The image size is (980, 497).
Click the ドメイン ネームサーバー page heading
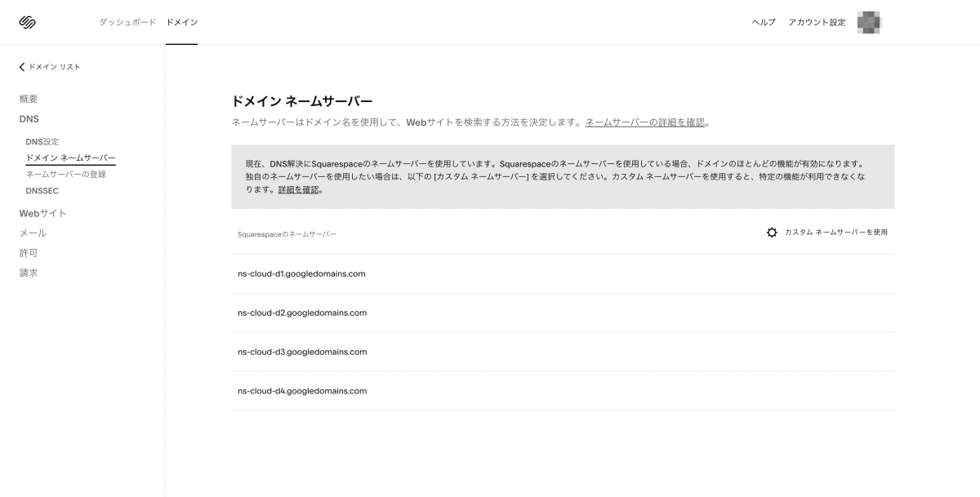(x=302, y=101)
